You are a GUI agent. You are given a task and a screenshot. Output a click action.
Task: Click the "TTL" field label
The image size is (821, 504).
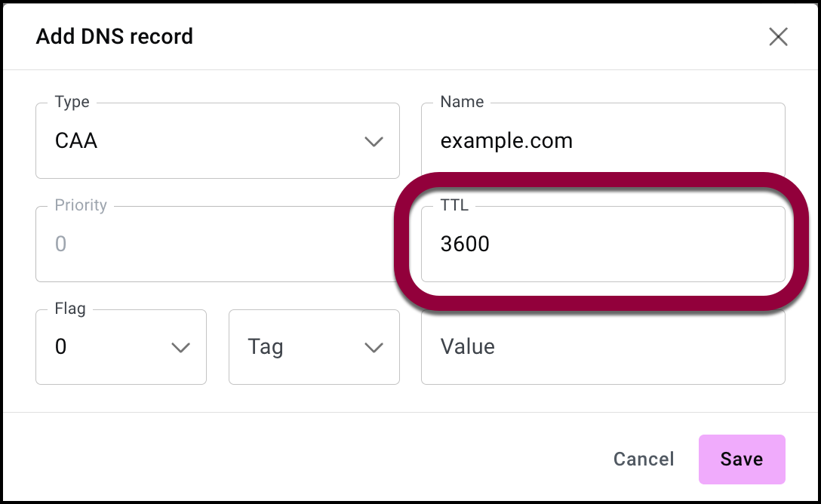tap(454, 205)
